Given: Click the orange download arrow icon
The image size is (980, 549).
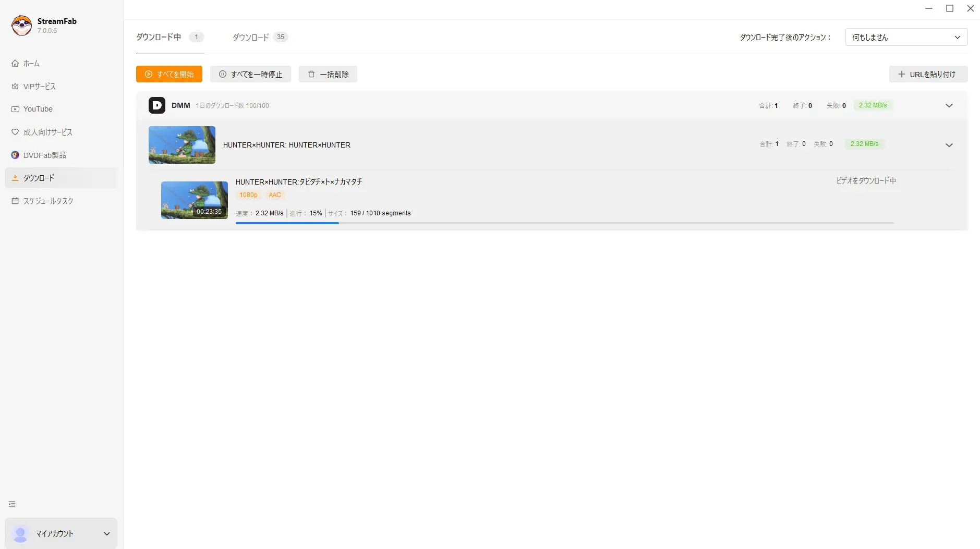Looking at the screenshot, I should tap(15, 178).
